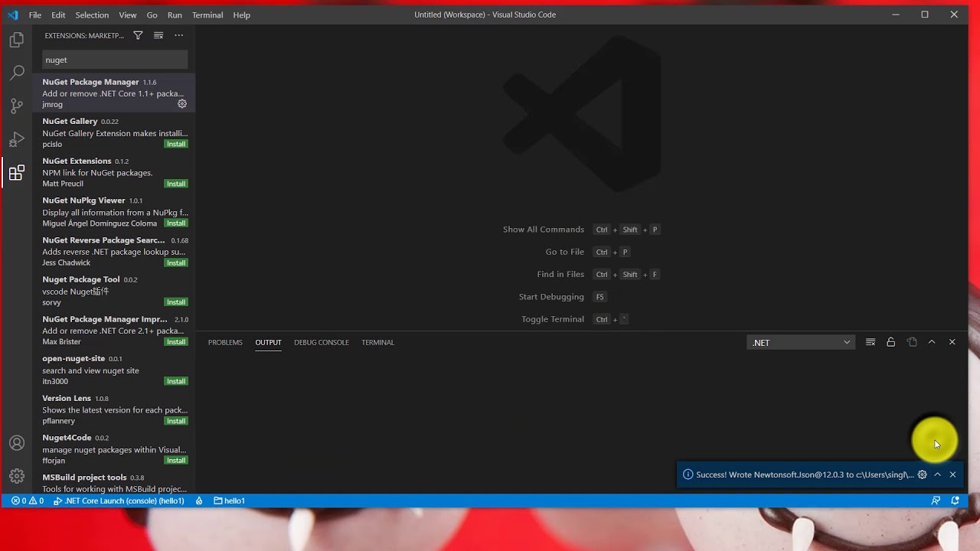The image size is (980, 551).
Task: Open the Go menu
Action: pos(152,15)
